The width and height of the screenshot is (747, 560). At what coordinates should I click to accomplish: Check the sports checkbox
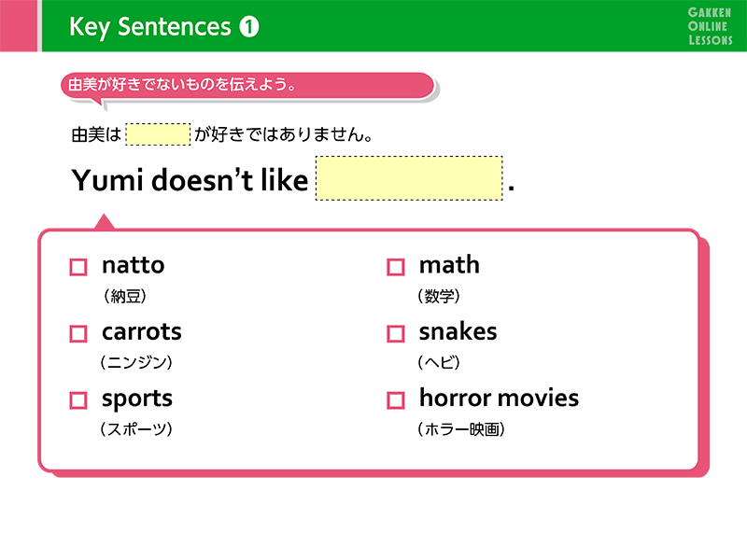tap(78, 400)
